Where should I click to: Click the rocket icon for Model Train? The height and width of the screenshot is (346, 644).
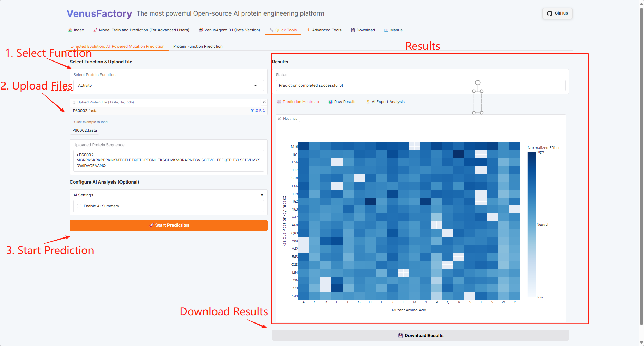click(x=95, y=30)
